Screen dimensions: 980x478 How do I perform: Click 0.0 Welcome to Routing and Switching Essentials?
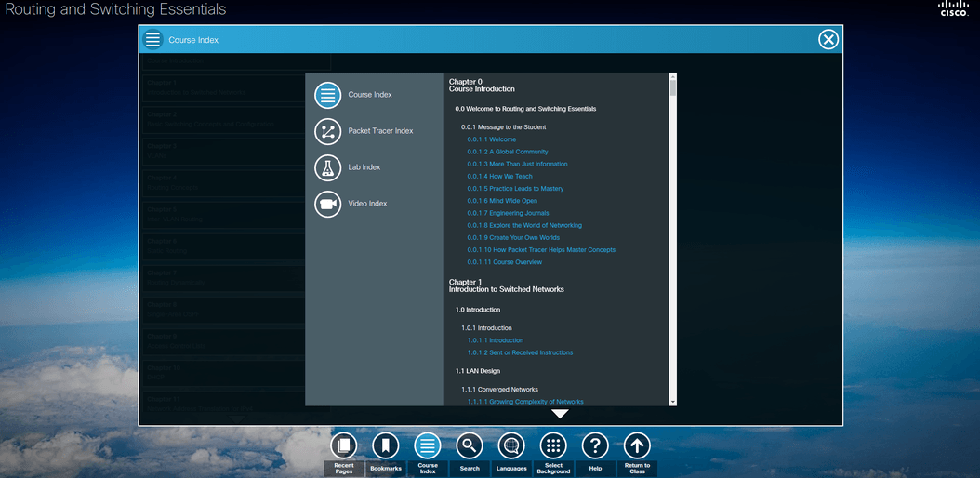[x=525, y=109]
